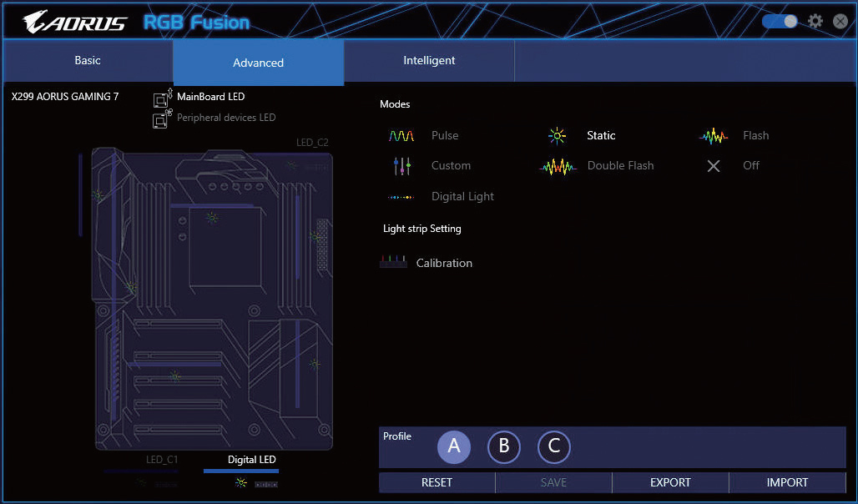
Task: Select the Custom mode sliders icon
Action: [401, 166]
